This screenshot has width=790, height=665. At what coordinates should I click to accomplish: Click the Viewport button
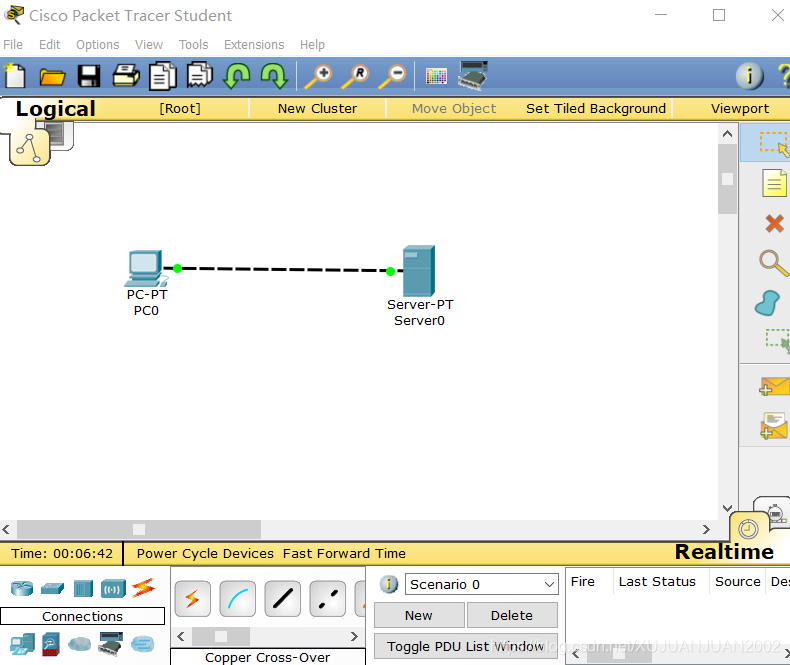point(740,109)
